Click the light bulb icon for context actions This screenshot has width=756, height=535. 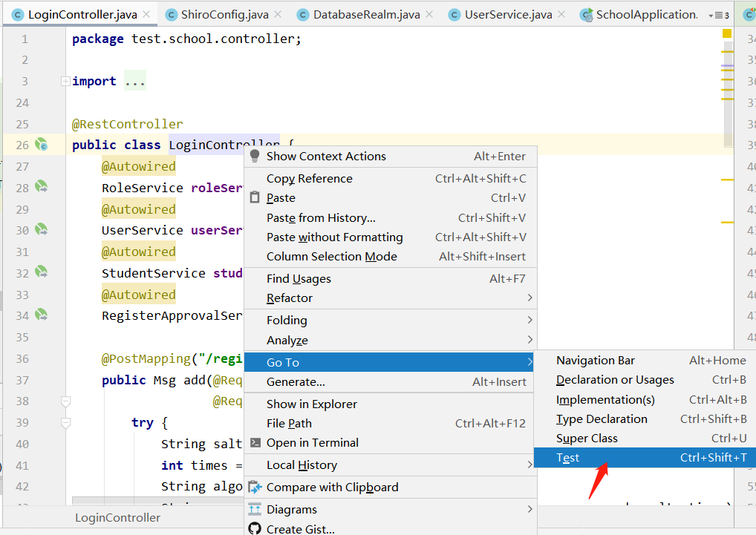pyautogui.click(x=255, y=156)
